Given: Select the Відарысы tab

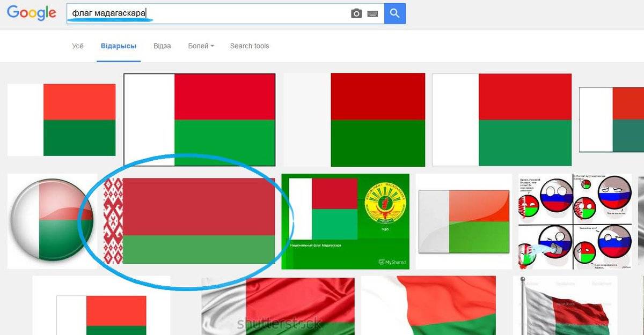Looking at the screenshot, I should (119, 46).
